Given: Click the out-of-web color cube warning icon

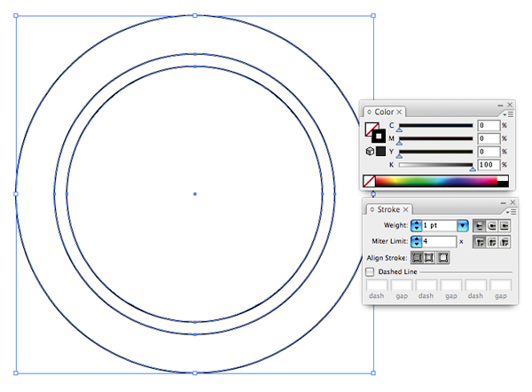Looking at the screenshot, I should (x=370, y=151).
